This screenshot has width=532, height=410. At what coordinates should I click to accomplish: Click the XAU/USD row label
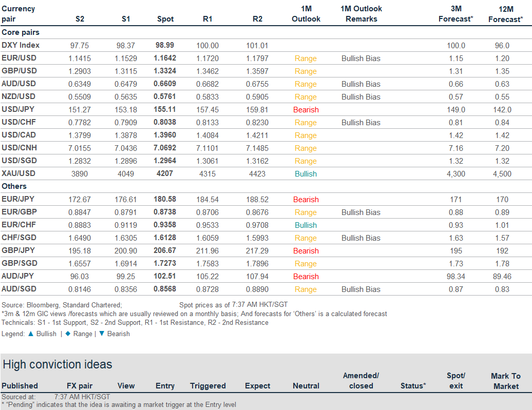(x=19, y=173)
